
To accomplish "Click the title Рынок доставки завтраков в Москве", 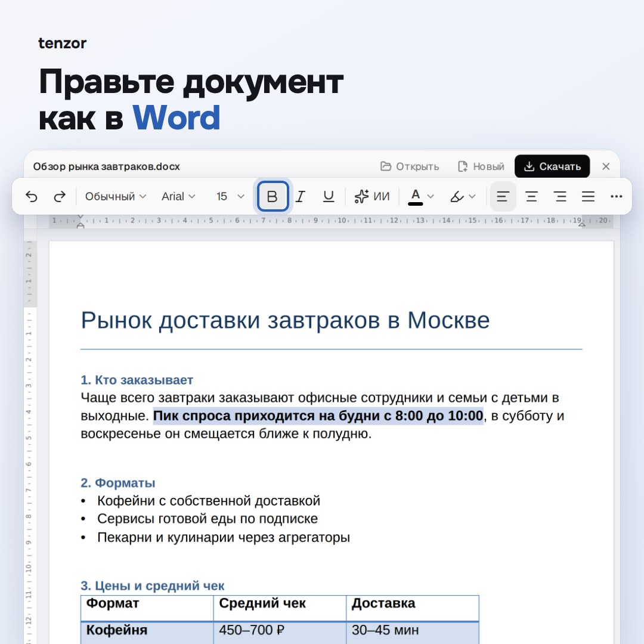I will pyautogui.click(x=285, y=320).
